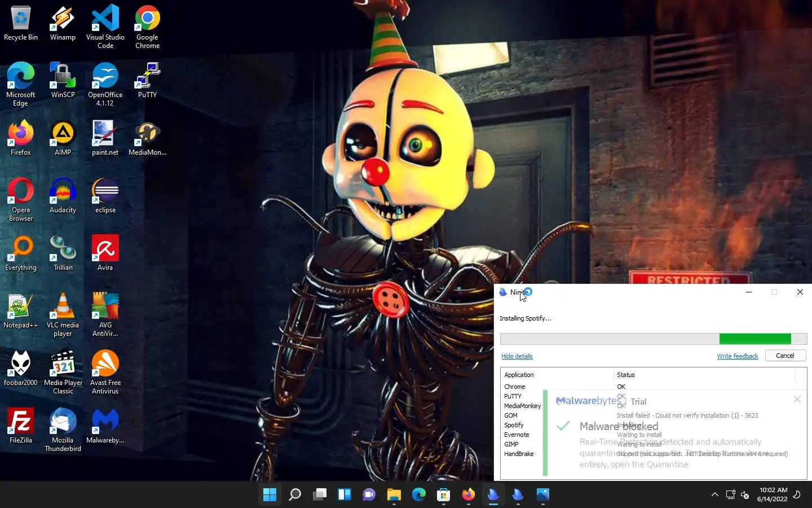This screenshot has height=508, width=812.
Task: Select the Trillian desktop shortcut
Action: [63, 253]
